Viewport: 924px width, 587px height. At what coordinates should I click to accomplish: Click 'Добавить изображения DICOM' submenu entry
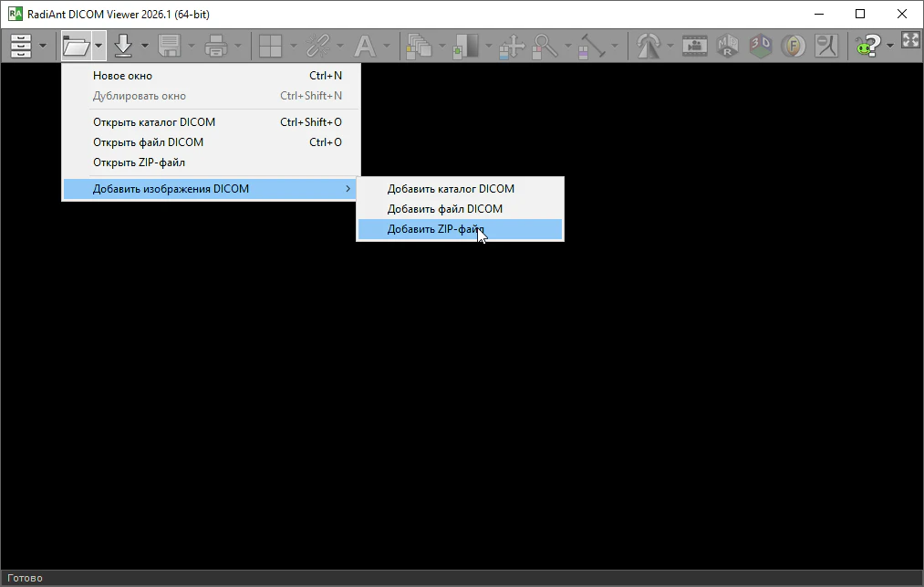point(212,189)
